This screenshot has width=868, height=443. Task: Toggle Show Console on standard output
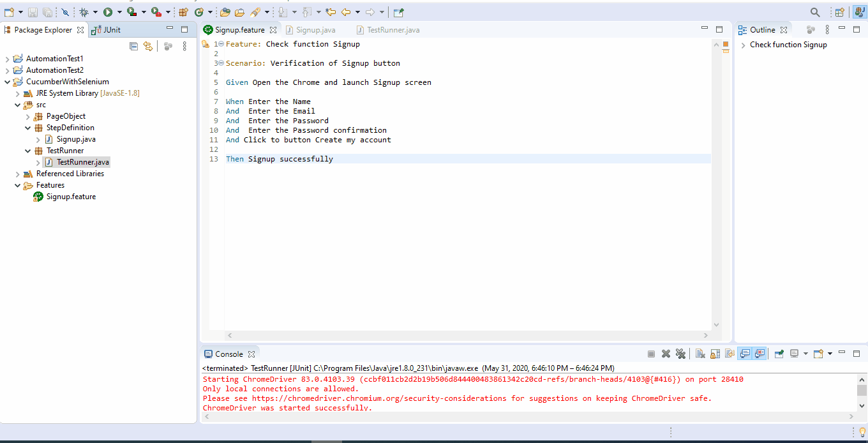click(x=745, y=354)
